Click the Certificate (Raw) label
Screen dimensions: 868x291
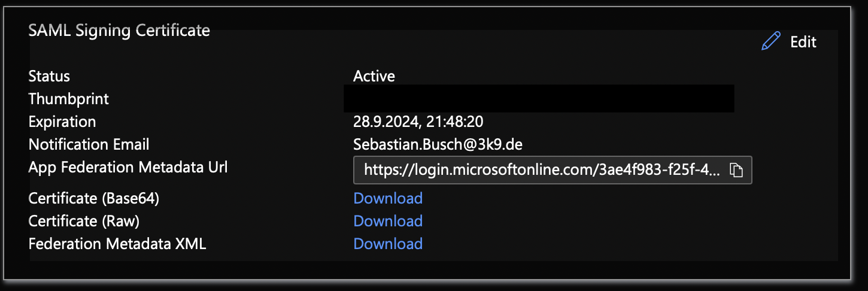click(84, 221)
